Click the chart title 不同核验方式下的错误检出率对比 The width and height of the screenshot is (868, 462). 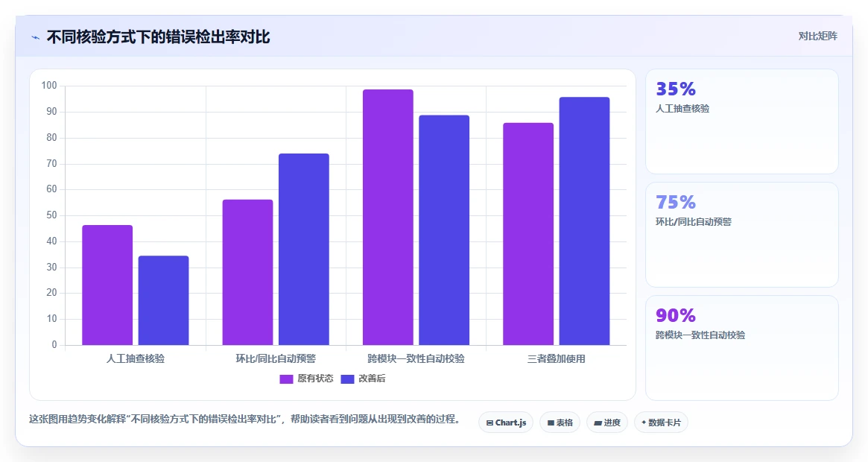click(158, 37)
